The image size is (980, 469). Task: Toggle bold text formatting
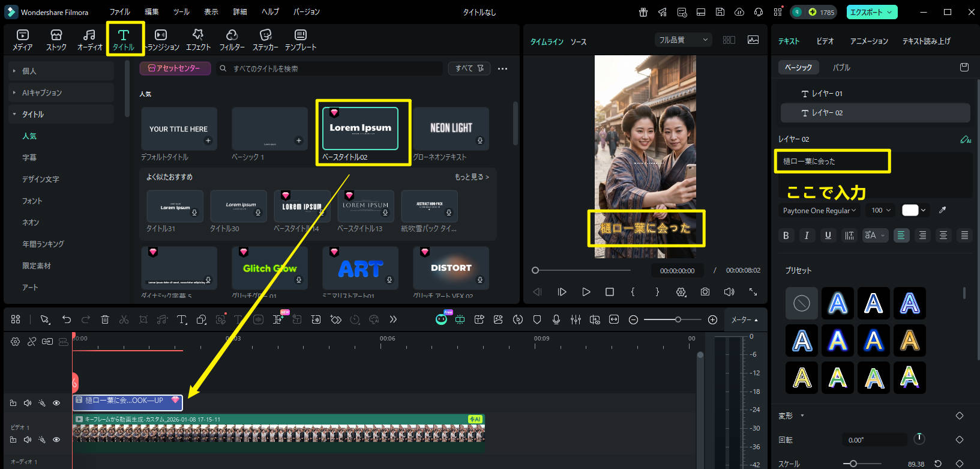[x=786, y=235]
